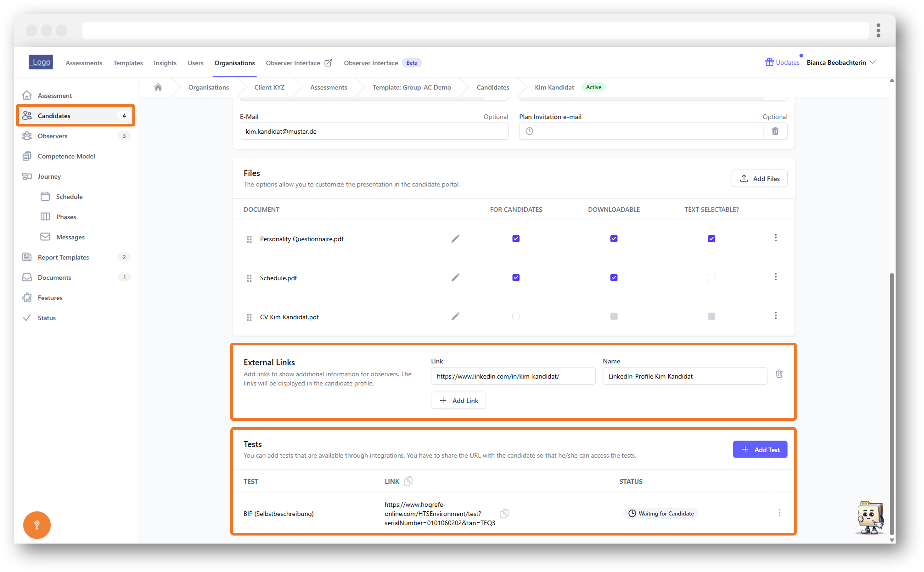The height and width of the screenshot is (572, 924).
Task: Toggle Text Selectable for CV Kim Kandidat.pdf
Action: (711, 317)
